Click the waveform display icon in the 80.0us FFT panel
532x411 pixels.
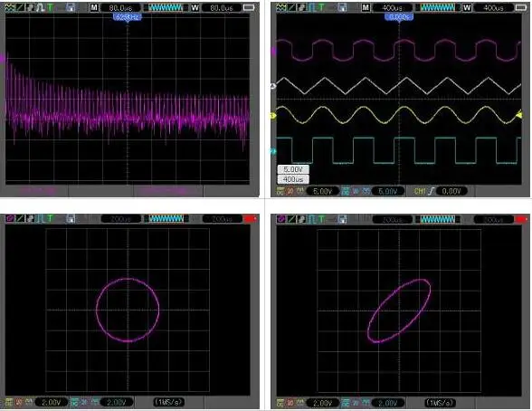tap(10, 7)
